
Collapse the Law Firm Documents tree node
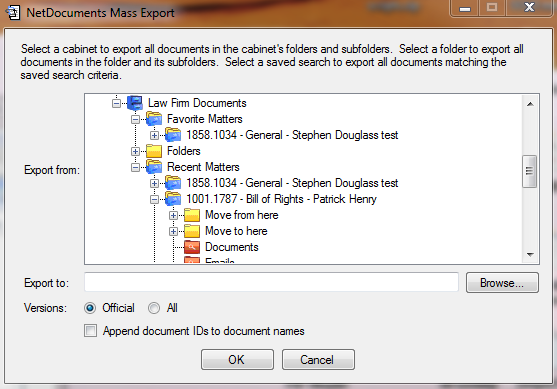coord(116,103)
